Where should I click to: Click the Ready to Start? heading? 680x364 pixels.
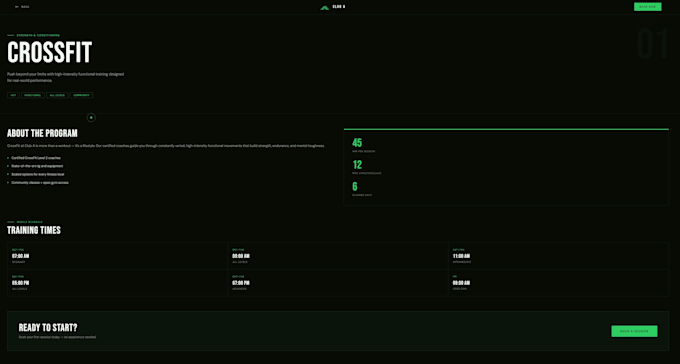point(48,328)
